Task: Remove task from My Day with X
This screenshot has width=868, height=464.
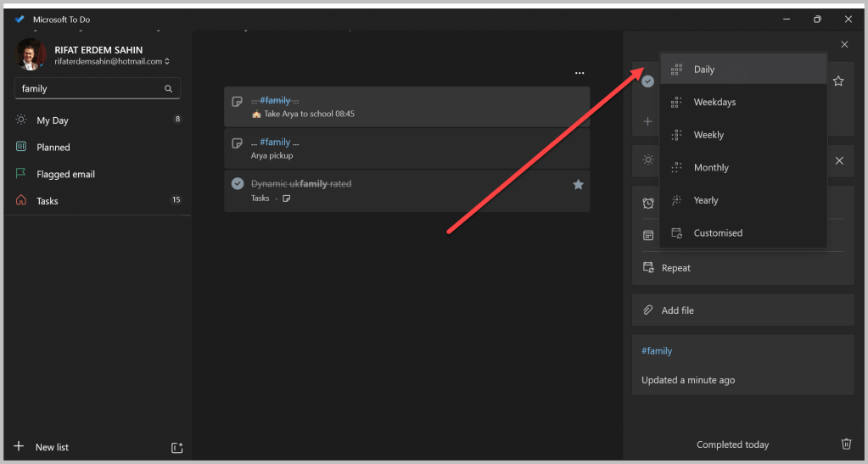Action: coord(839,160)
